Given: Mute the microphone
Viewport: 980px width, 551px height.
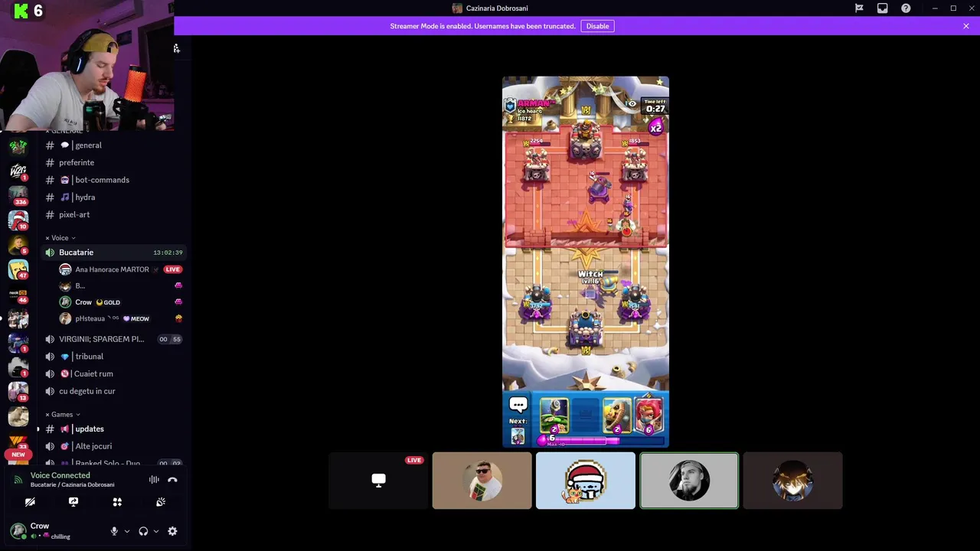Looking at the screenshot, I should click(114, 531).
